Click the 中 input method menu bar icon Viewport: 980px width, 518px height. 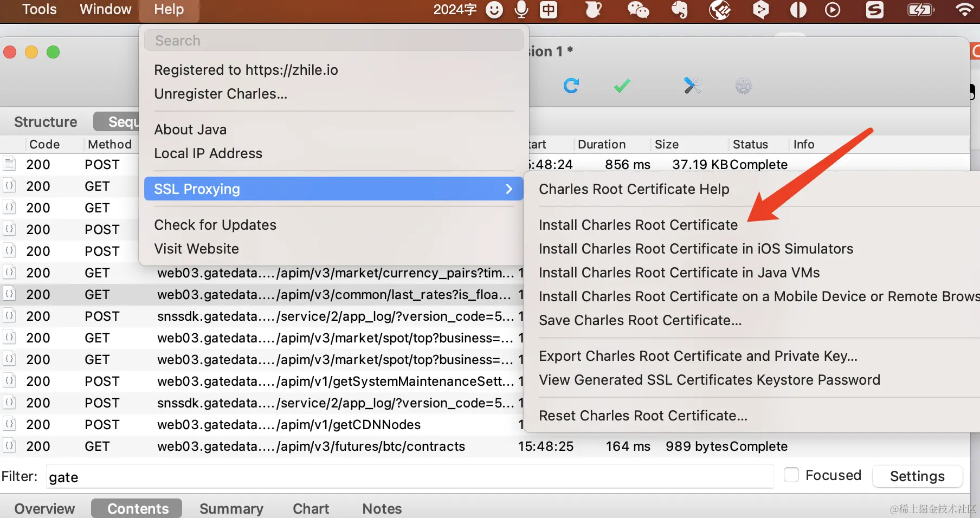(x=549, y=9)
